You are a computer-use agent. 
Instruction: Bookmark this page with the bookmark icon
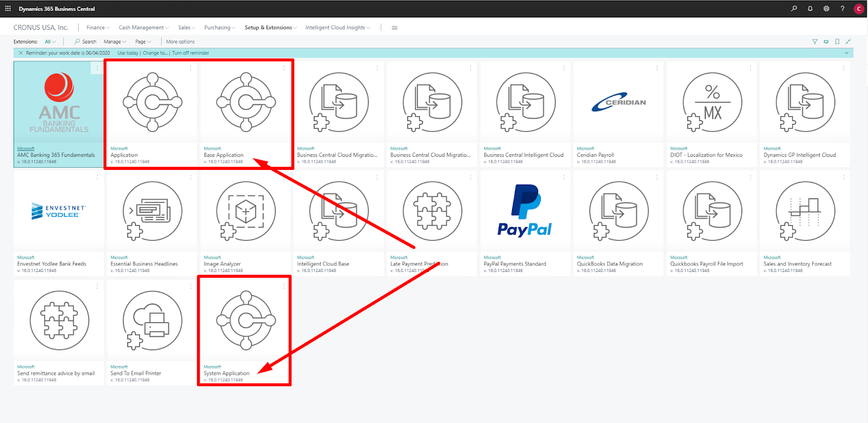coord(837,42)
